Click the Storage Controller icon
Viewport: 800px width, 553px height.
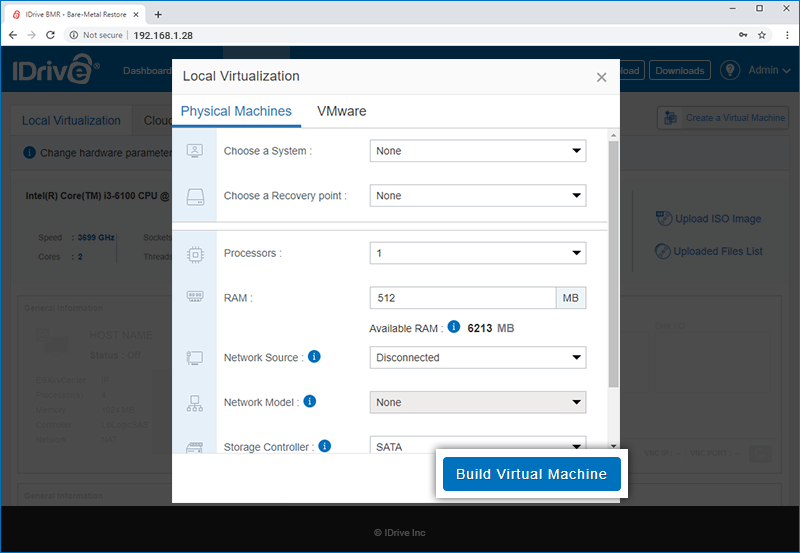195,448
